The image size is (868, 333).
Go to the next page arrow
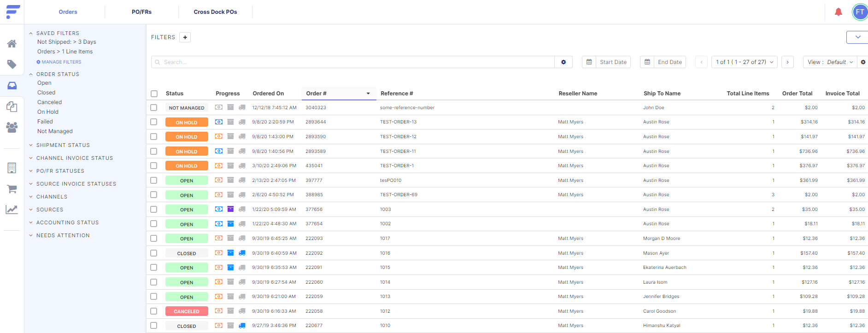(787, 62)
